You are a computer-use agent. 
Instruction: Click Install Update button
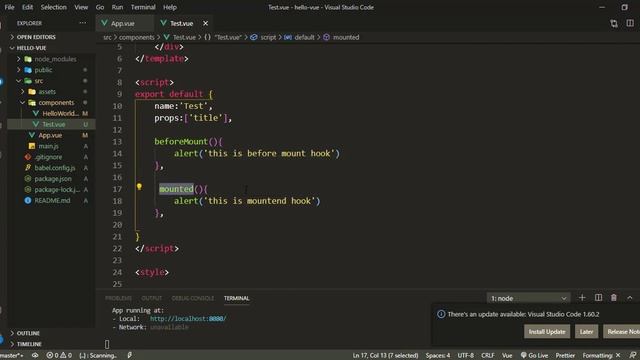tap(547, 331)
